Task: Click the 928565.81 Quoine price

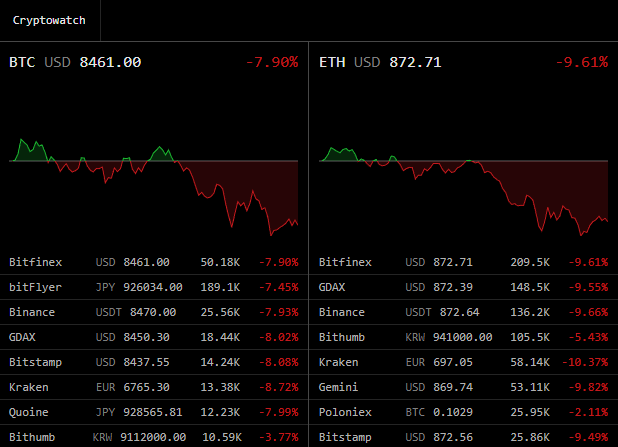Action: pyautogui.click(x=153, y=412)
